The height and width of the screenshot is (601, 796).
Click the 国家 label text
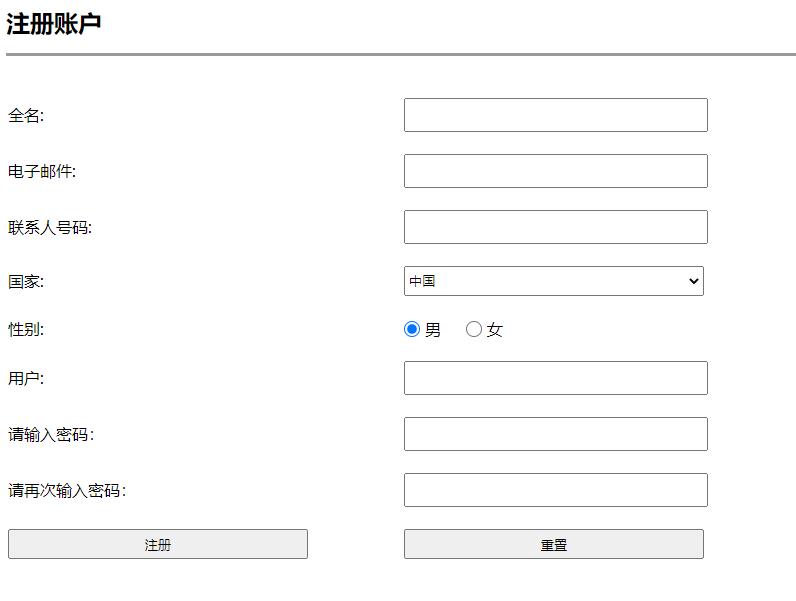(x=26, y=282)
